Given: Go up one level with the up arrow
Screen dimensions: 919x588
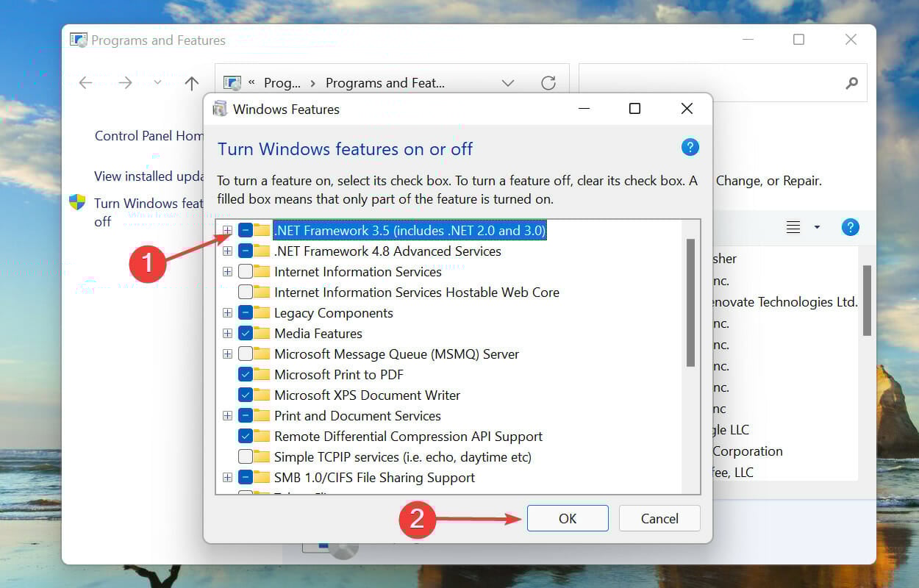Looking at the screenshot, I should pos(192,83).
